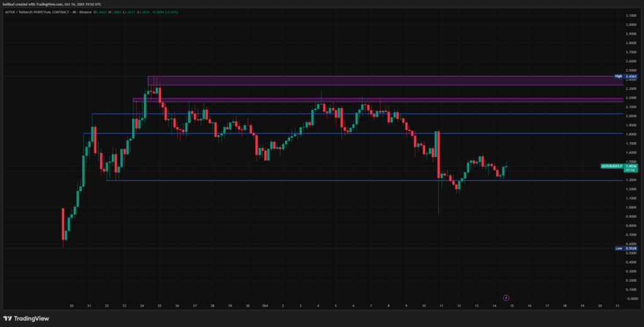Click the purple lightning event marker icon

pos(507,297)
